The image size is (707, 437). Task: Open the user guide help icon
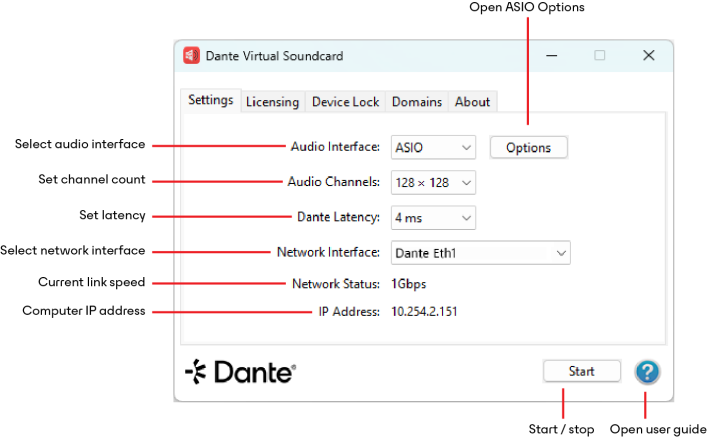(647, 372)
